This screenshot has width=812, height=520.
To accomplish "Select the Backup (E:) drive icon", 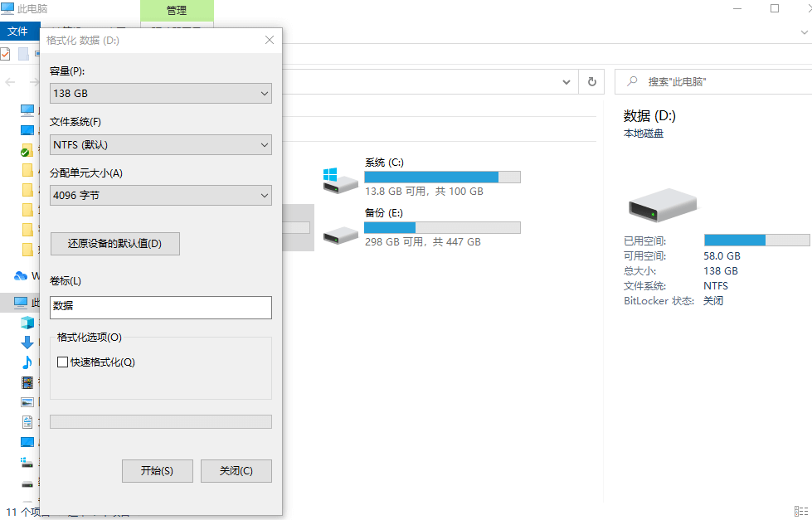I will click(x=340, y=236).
